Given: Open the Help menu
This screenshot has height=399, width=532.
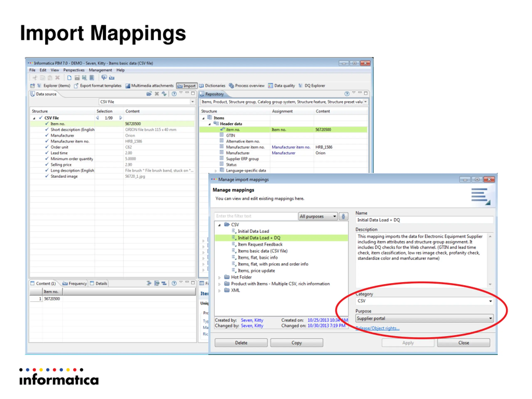Looking at the screenshot, I should coord(121,70).
